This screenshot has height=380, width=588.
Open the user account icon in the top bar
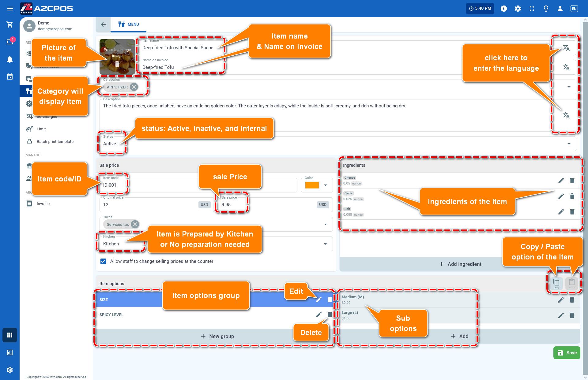[560, 9]
